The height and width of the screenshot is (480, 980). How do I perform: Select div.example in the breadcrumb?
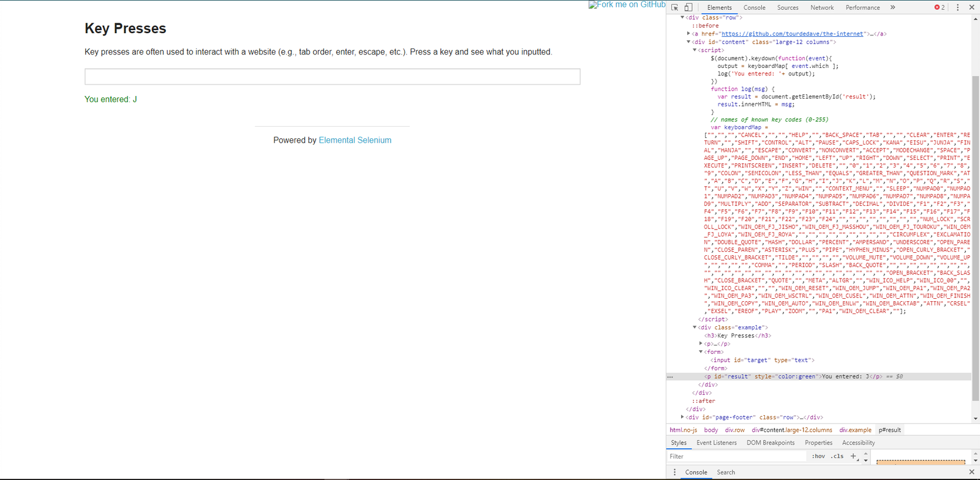pyautogui.click(x=855, y=430)
